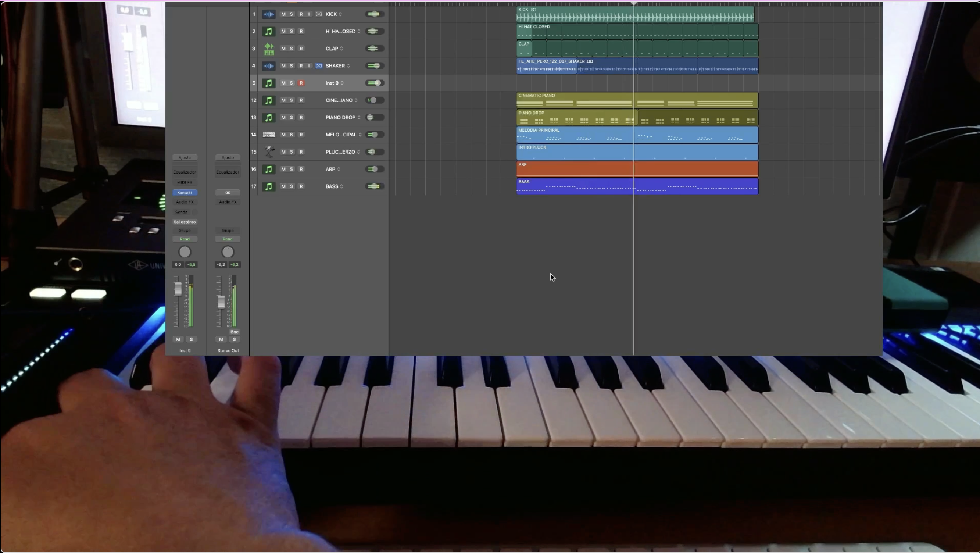The height and width of the screenshot is (553, 980).
Task: Disable record on Inst 9 track
Action: point(301,83)
